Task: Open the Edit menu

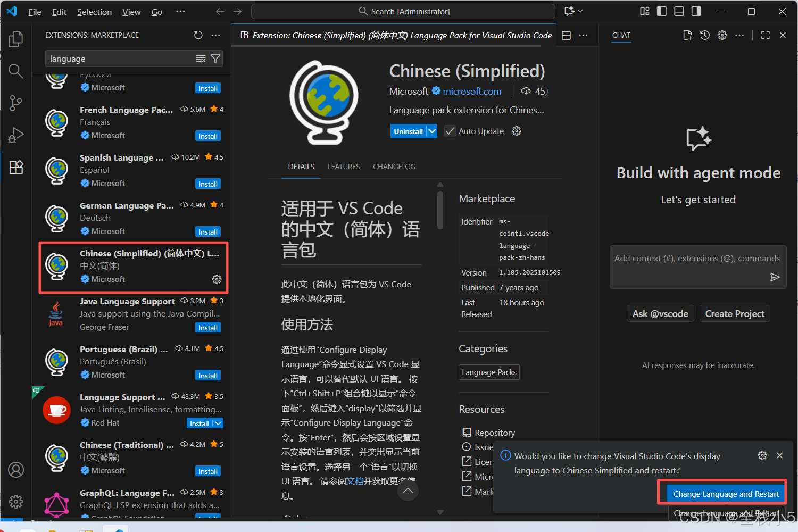Action: [59, 12]
